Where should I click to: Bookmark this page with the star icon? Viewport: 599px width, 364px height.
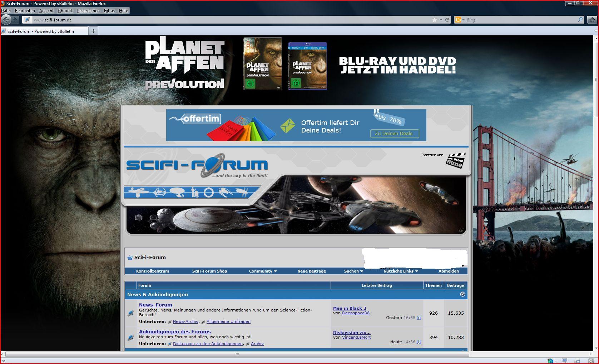pyautogui.click(x=435, y=20)
